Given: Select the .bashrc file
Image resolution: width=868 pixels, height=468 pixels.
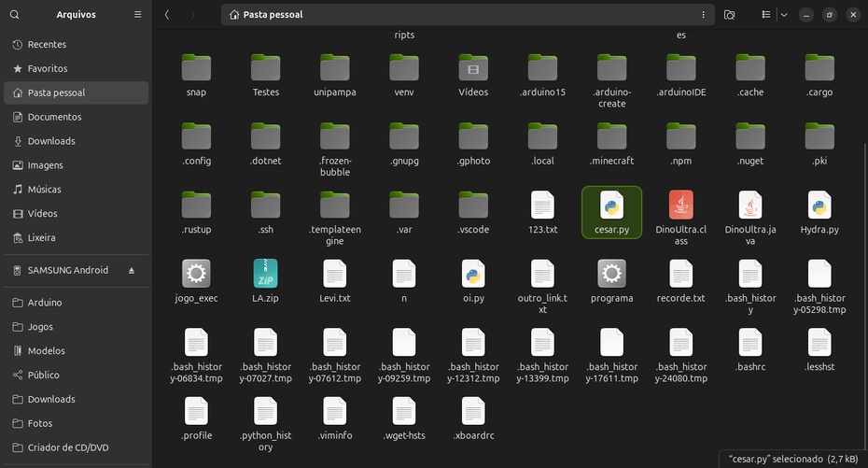Looking at the screenshot, I should [750, 350].
